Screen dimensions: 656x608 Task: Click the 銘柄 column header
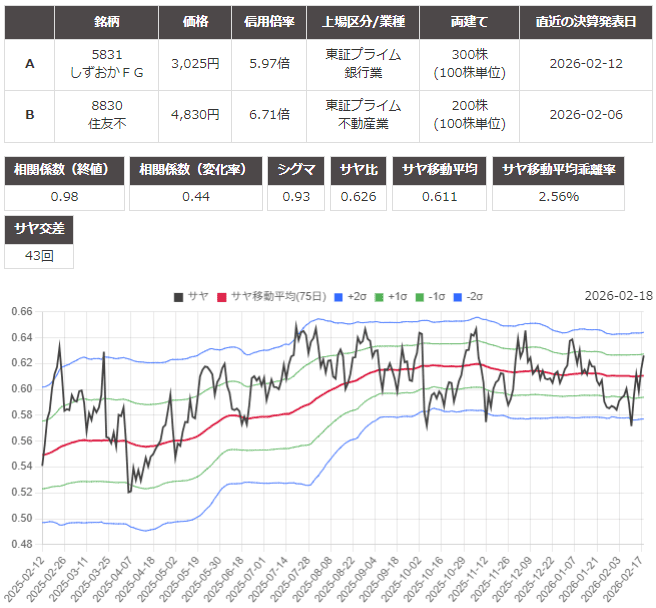click(108, 22)
